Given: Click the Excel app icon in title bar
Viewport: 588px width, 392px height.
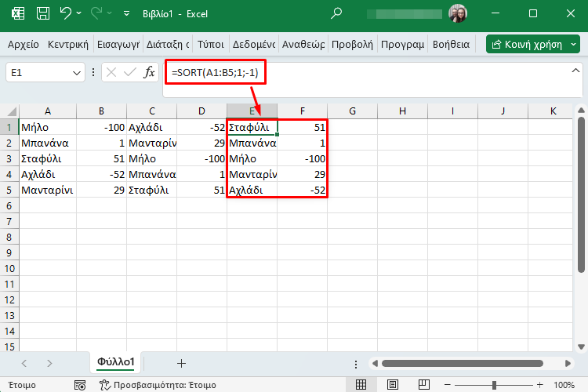Looking at the screenshot, I should 18,14.
